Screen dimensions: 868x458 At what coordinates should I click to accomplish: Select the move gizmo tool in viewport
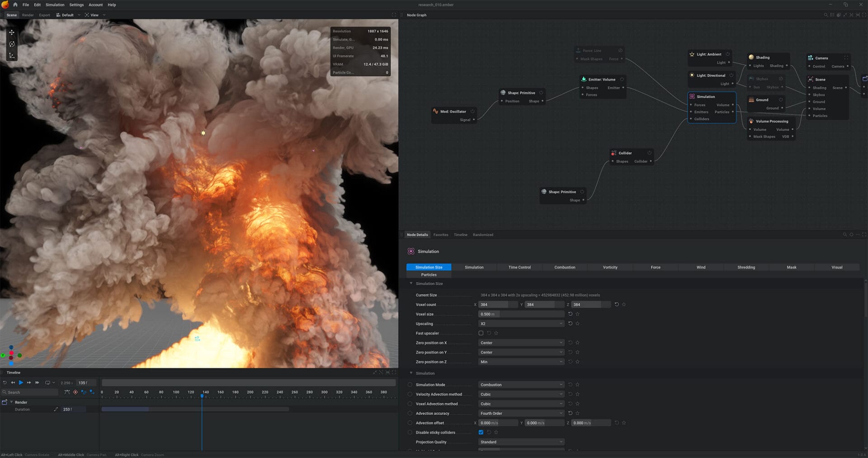12,33
